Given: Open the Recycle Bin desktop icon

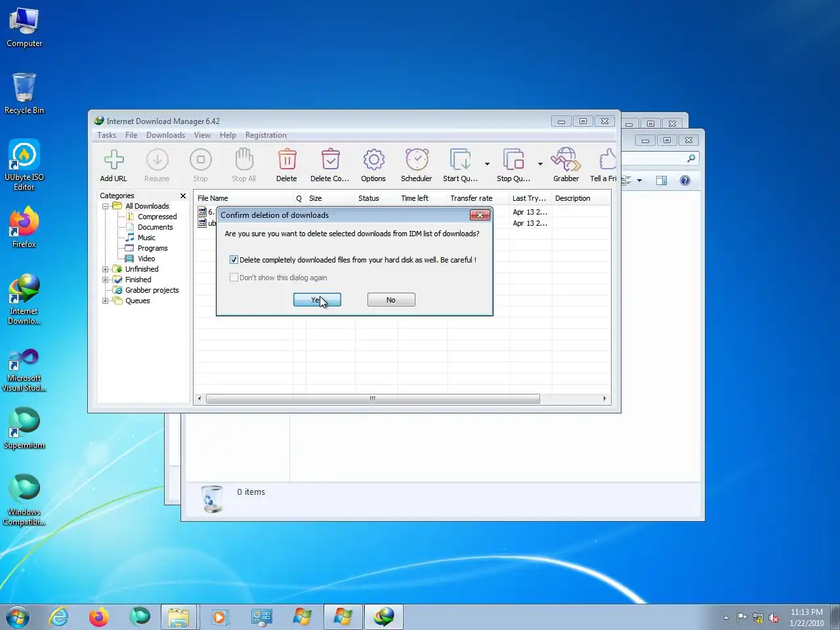Looking at the screenshot, I should point(24,93).
